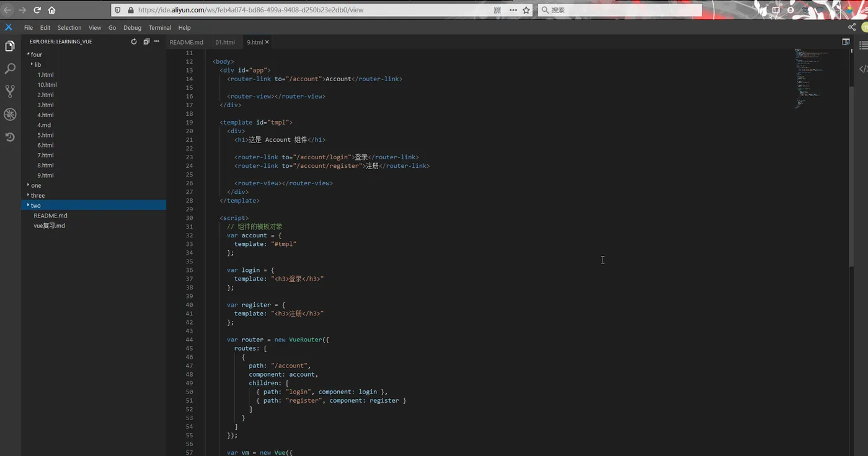Bookmark this page with star icon
The height and width of the screenshot is (456, 868).
click(x=526, y=10)
